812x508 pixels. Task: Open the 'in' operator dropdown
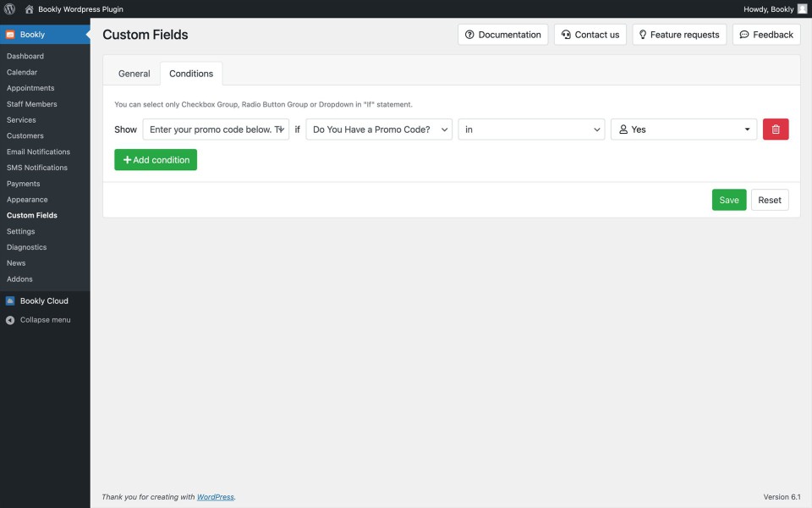(531, 130)
